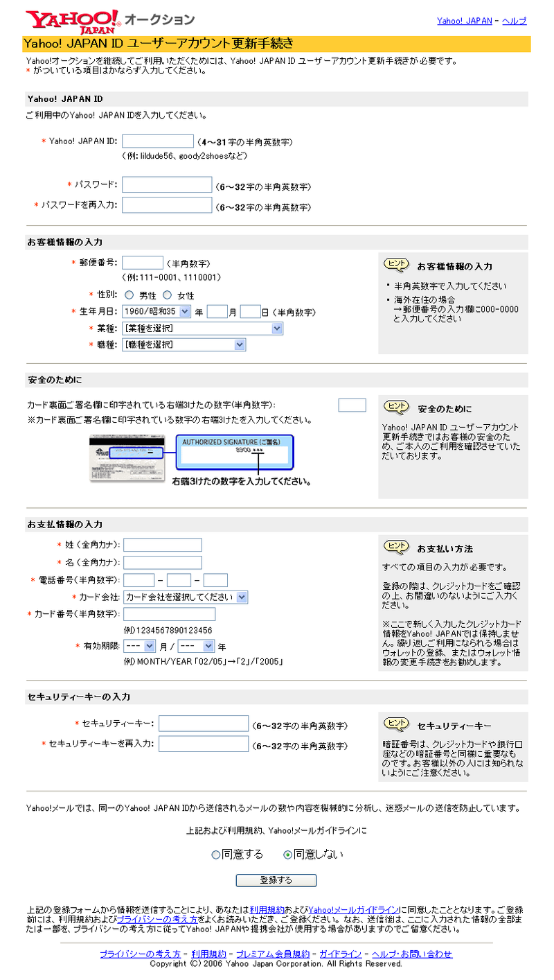The image size is (554, 980).
Task: Open the footer 利用規約 link
Action: (x=208, y=954)
